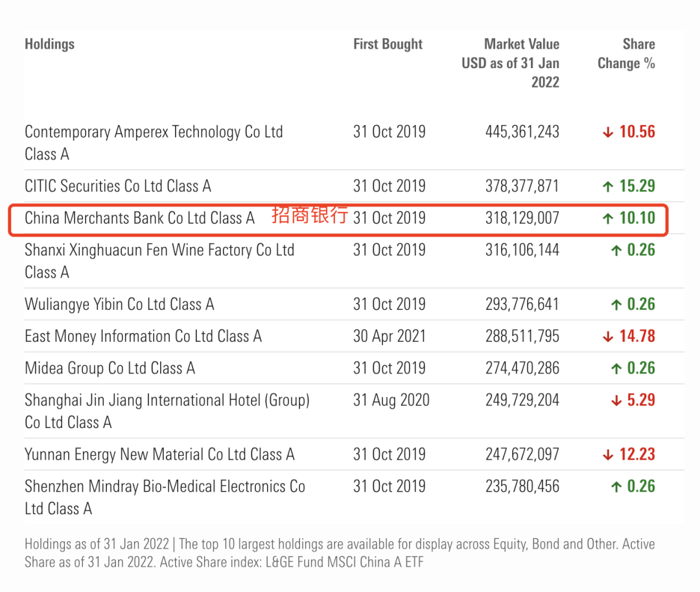Click the down arrow beside 14.78
The height and width of the screenshot is (592, 700).
click(x=607, y=337)
